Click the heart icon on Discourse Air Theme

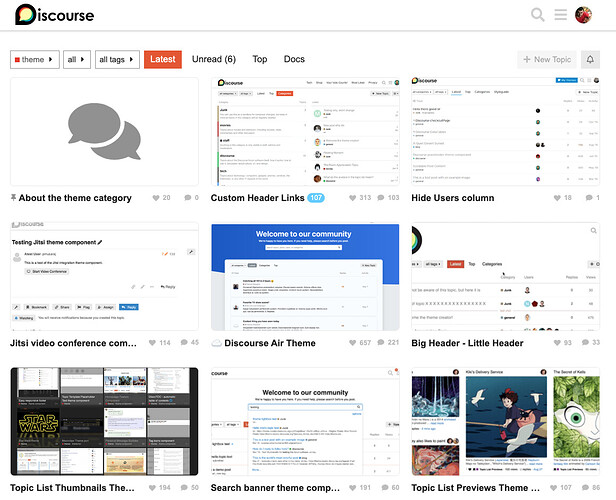coord(353,343)
